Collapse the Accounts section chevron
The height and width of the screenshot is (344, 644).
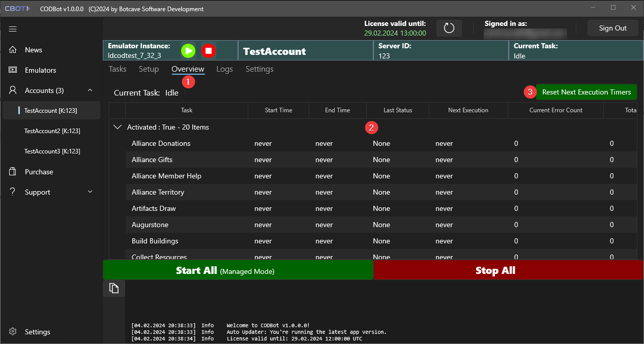[x=90, y=90]
